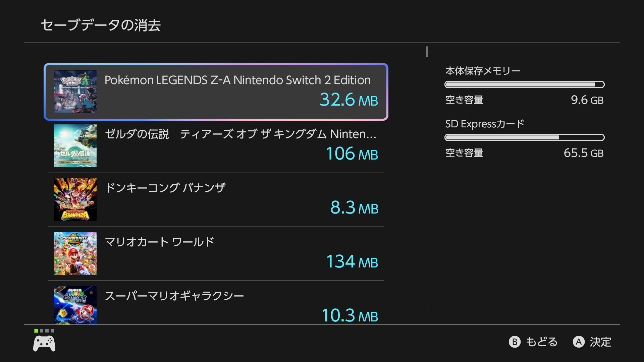The width and height of the screenshot is (644, 362).
Task: Click the 本体保存メモリー storage usage bar
Action: click(524, 84)
